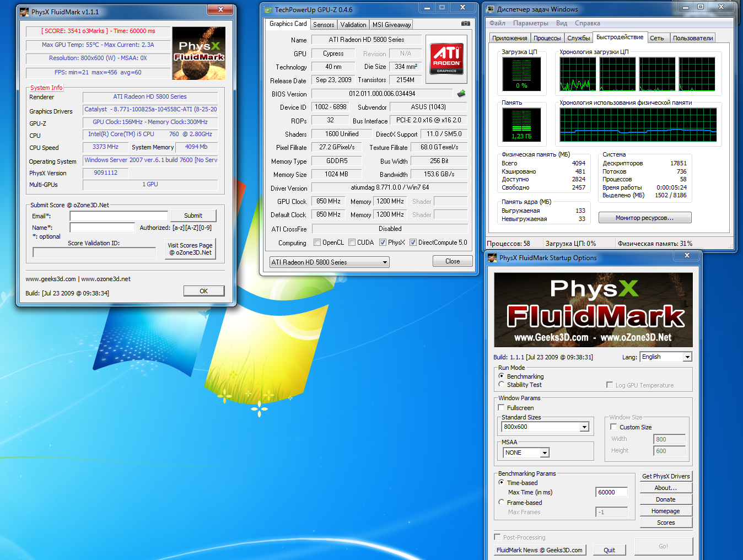Image resolution: width=743 pixels, height=560 pixels.
Task: Open Task Manager Сеть tab
Action: pos(657,38)
